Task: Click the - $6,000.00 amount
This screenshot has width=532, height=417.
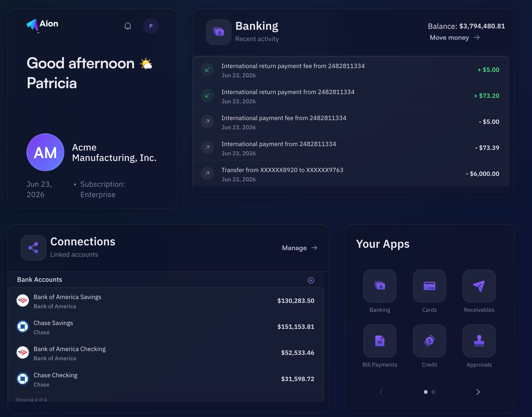Action: click(482, 174)
